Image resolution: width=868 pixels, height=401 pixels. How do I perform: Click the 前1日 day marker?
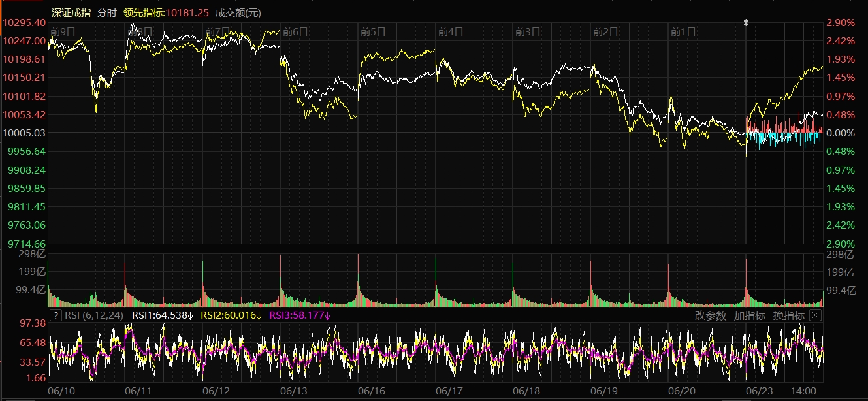coord(683,31)
